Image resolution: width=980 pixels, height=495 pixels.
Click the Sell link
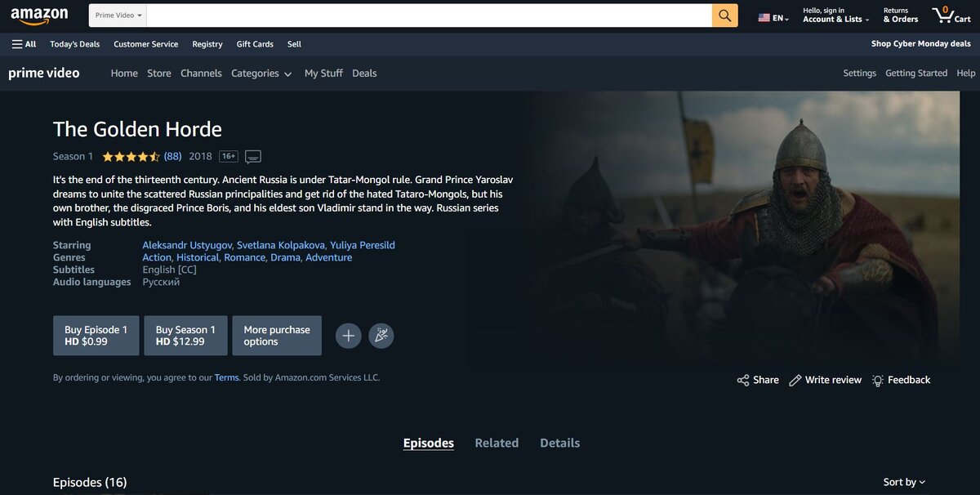tap(294, 44)
